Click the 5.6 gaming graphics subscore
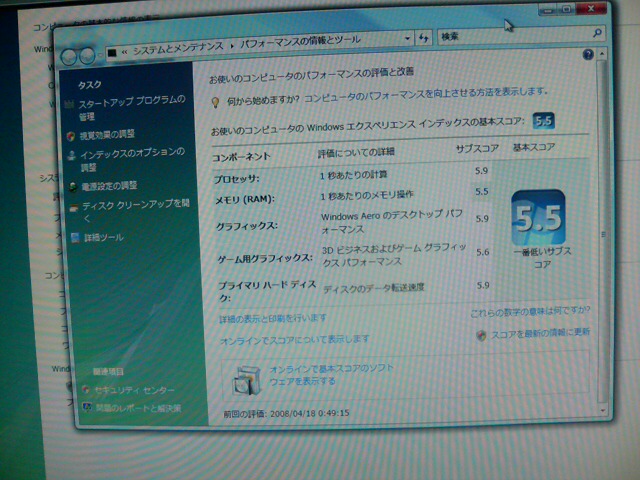This screenshot has height=480, width=640. (x=482, y=252)
